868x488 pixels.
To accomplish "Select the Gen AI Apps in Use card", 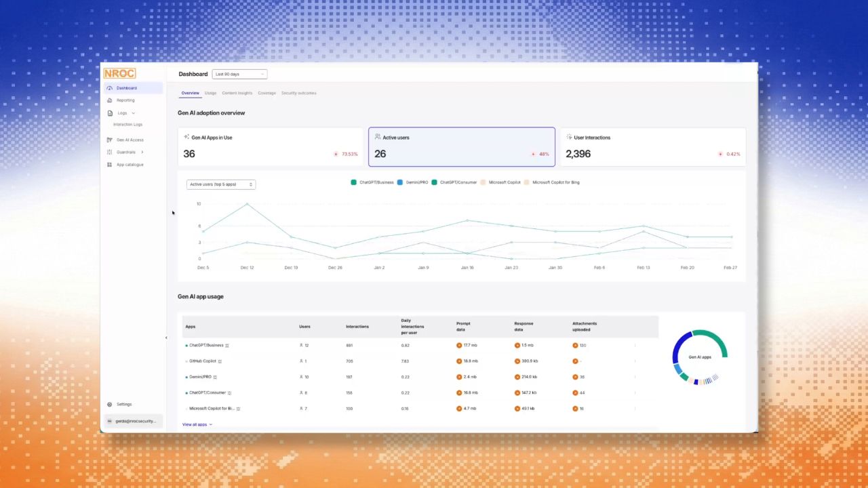I will (271, 146).
